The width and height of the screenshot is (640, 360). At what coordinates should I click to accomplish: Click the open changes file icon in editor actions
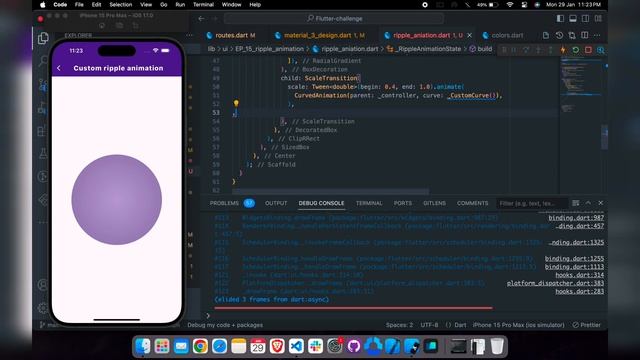pyautogui.click(x=546, y=36)
